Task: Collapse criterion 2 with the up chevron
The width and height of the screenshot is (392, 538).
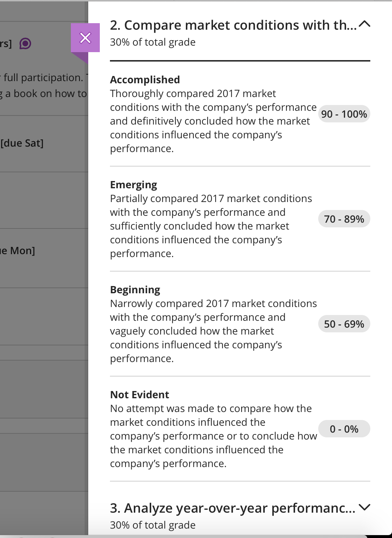Action: coord(365,24)
